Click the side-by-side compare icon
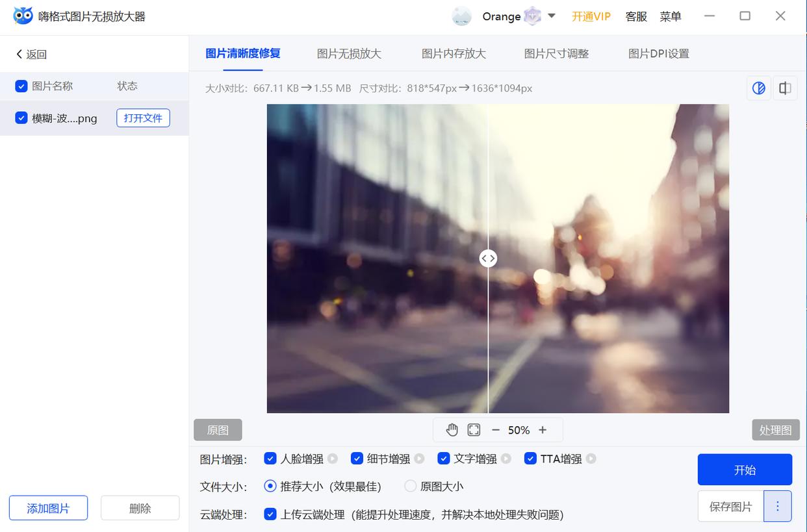The image size is (807, 532). click(785, 88)
